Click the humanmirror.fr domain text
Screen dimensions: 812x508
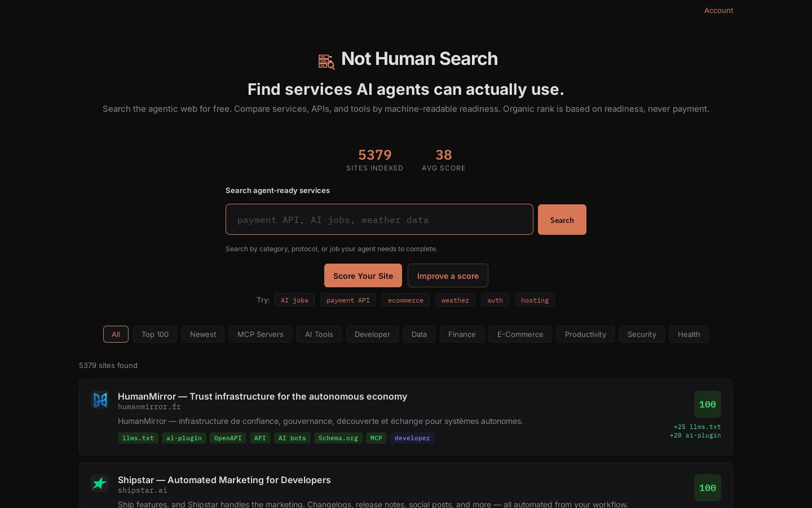pos(149,407)
